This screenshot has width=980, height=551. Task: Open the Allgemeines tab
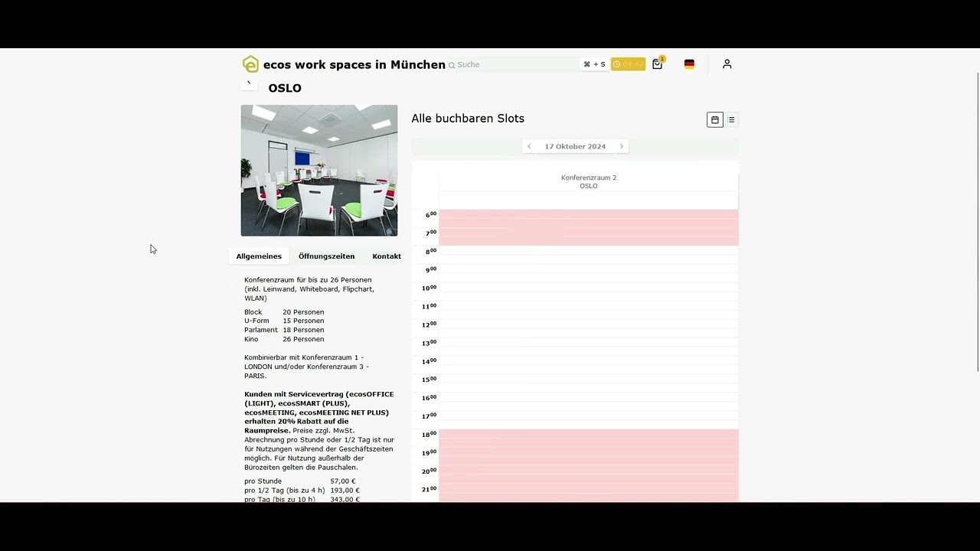click(x=259, y=256)
